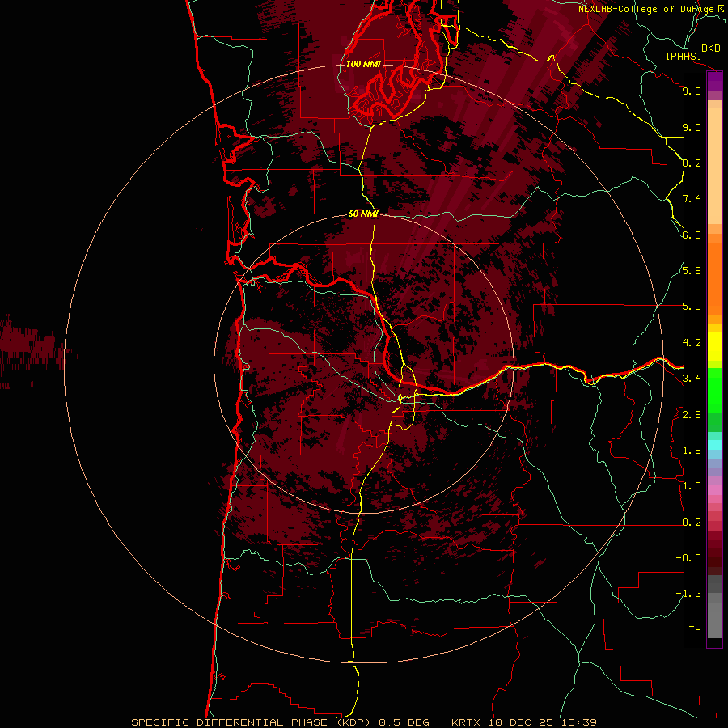The height and width of the screenshot is (728, 728).
Task: Click the 5.0 scale value
Action: 692,307
